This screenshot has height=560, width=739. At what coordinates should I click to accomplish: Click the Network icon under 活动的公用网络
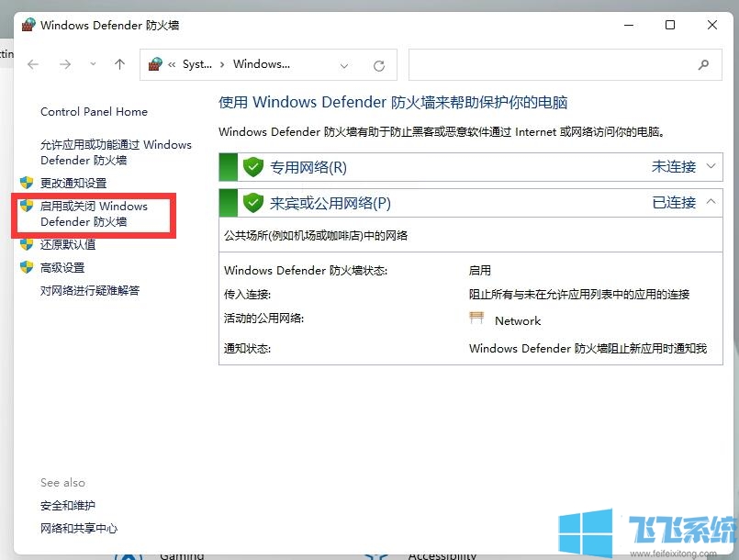point(476,319)
